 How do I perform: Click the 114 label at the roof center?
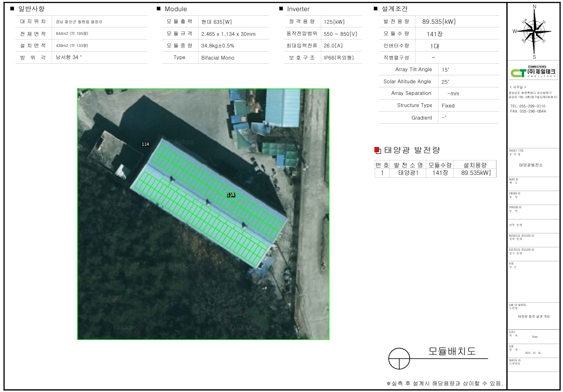(231, 195)
